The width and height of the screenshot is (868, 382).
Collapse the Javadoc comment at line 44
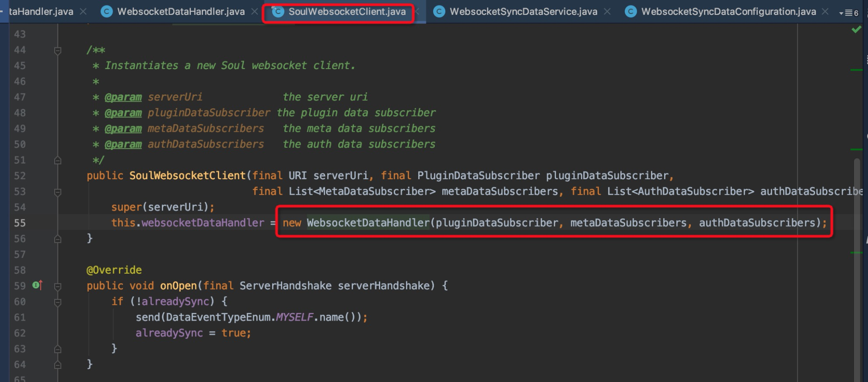coord(58,51)
